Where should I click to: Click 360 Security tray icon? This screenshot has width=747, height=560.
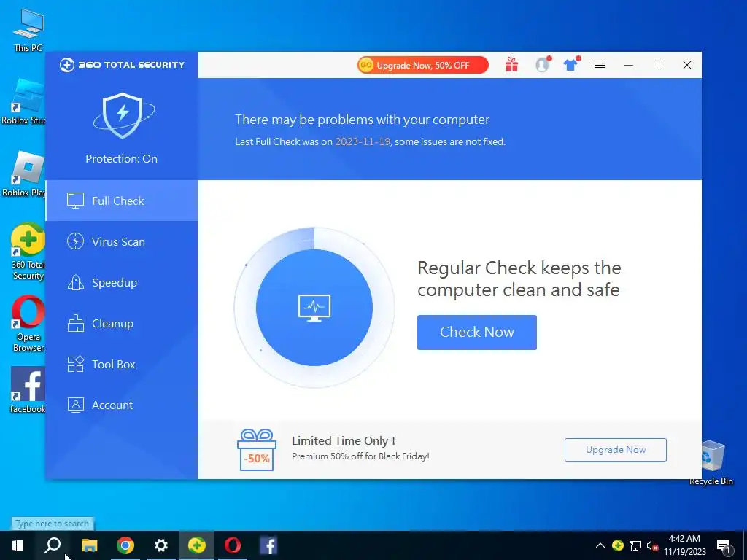[618, 545]
